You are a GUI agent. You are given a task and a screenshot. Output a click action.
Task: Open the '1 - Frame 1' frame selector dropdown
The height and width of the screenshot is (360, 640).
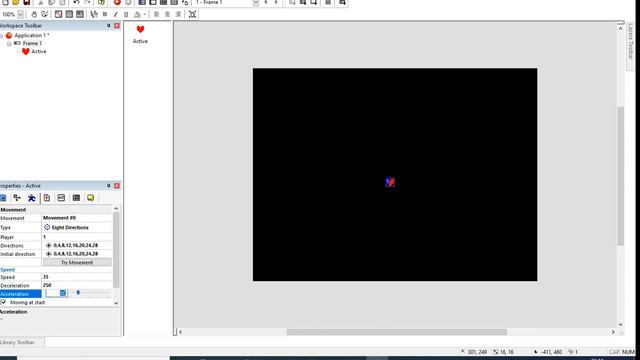pos(256,2)
